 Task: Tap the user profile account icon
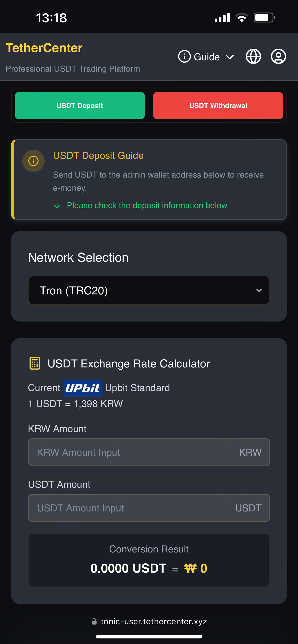(278, 57)
